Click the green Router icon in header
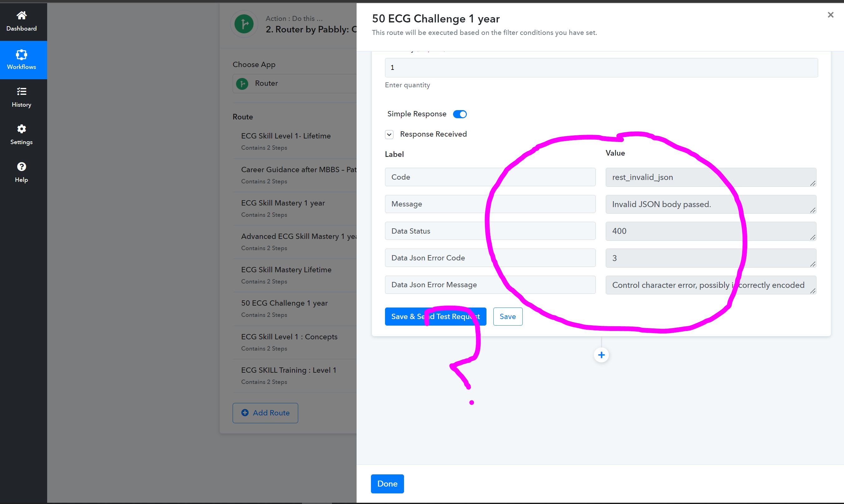The height and width of the screenshot is (504, 844). tap(244, 24)
